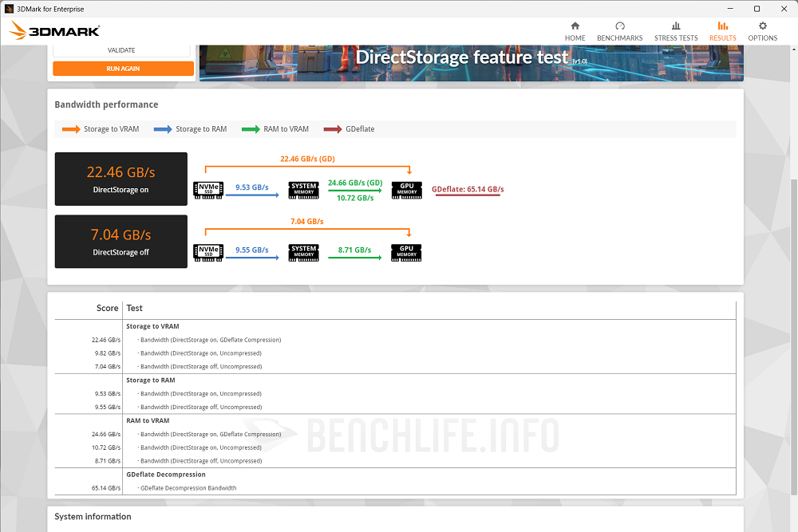Click the 7.04 GB/s orange diagram label
This screenshot has width=798, height=532.
307,222
